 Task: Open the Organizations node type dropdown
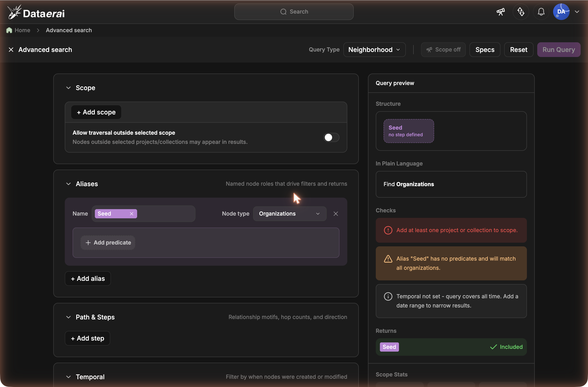(290, 214)
